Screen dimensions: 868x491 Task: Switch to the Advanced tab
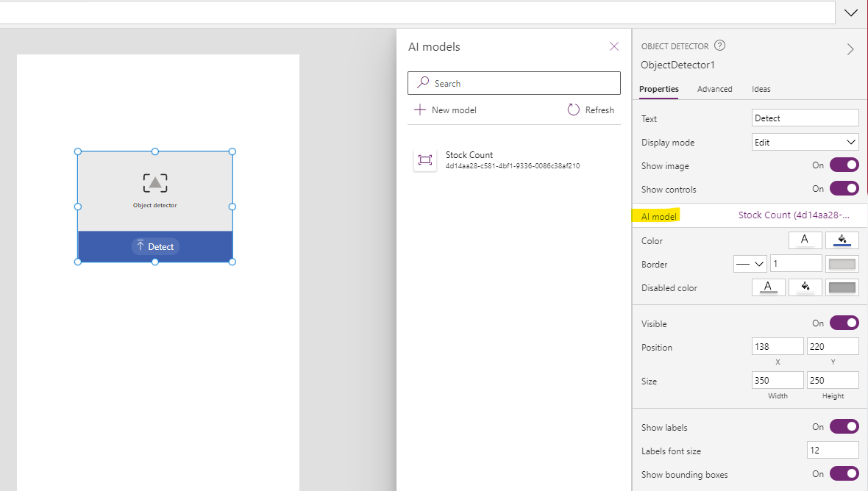714,89
